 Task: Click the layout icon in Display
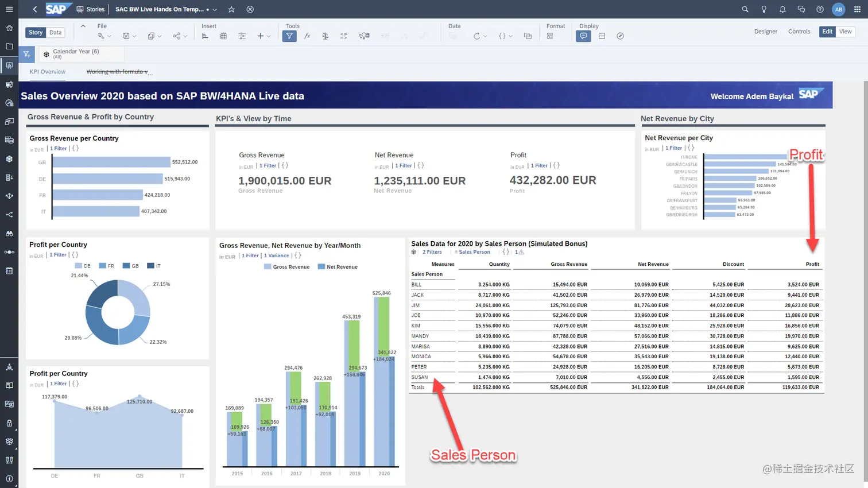tap(602, 36)
